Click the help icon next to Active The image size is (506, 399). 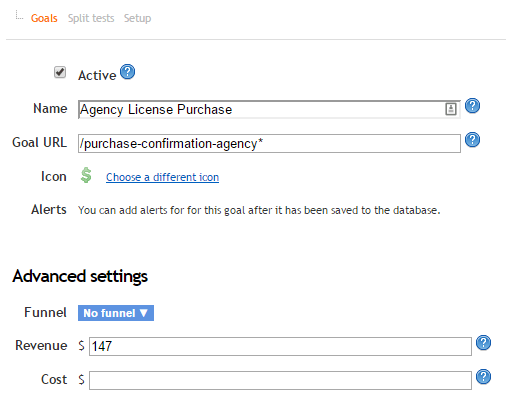(x=127, y=72)
